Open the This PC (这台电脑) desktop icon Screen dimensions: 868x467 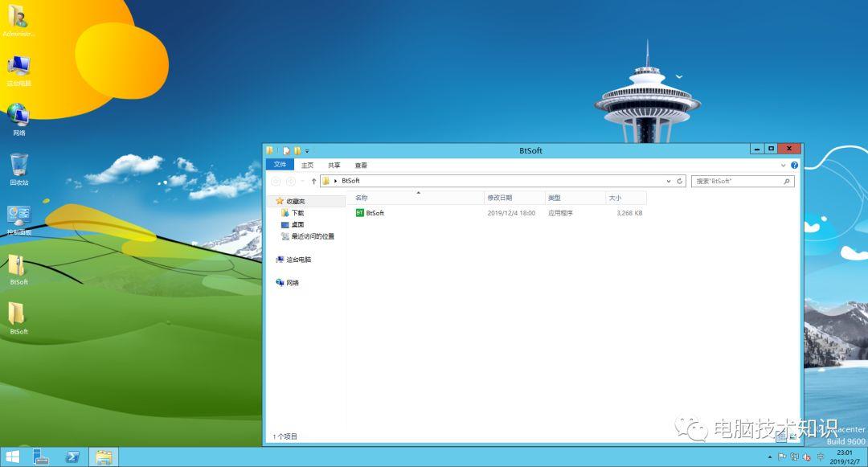pos(18,71)
